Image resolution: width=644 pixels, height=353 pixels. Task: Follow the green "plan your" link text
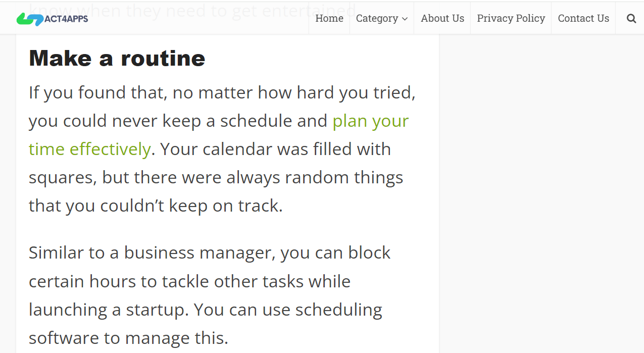click(x=371, y=121)
